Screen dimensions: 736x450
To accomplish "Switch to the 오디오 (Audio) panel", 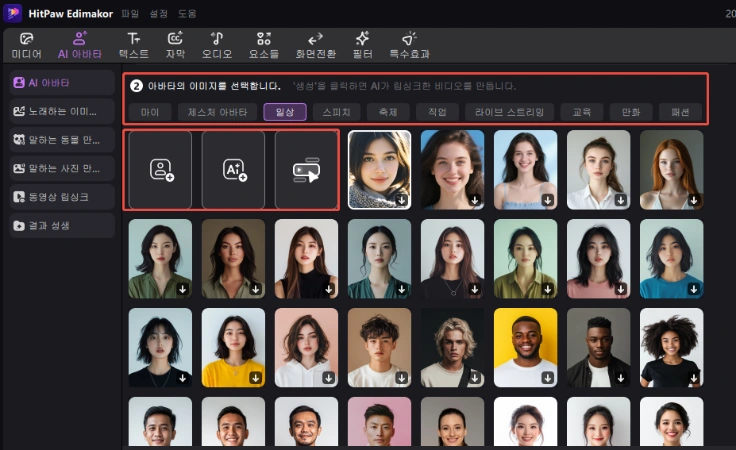I will [x=217, y=45].
